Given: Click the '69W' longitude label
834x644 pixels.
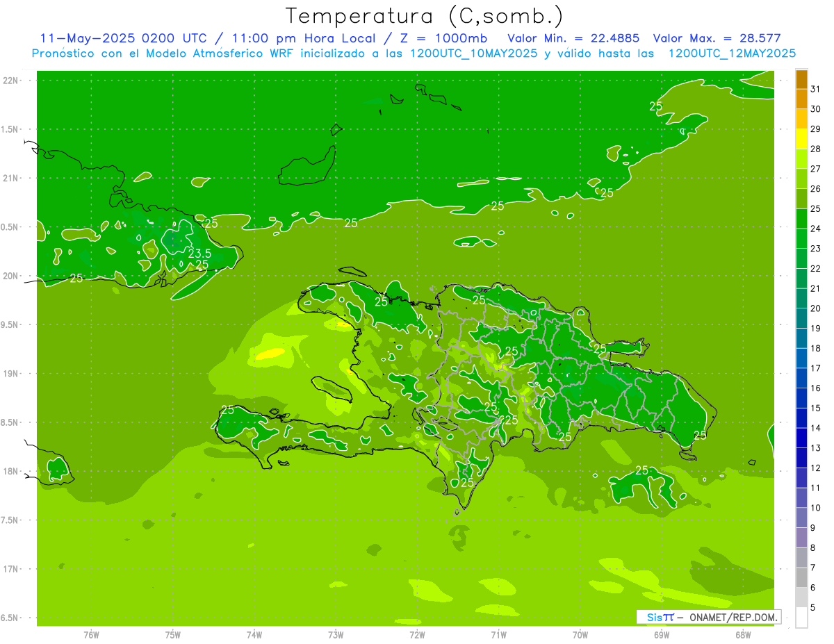Looking at the screenshot, I should [x=662, y=635].
